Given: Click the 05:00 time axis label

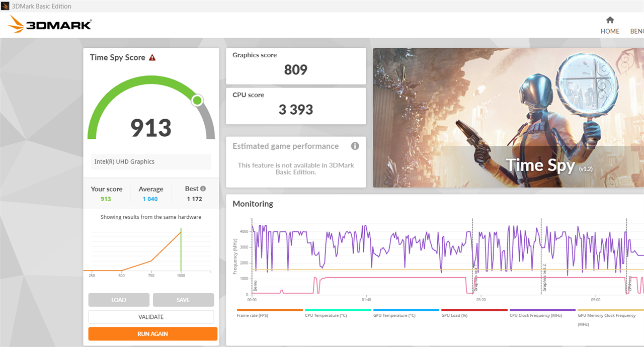Looking at the screenshot, I should [x=595, y=300].
